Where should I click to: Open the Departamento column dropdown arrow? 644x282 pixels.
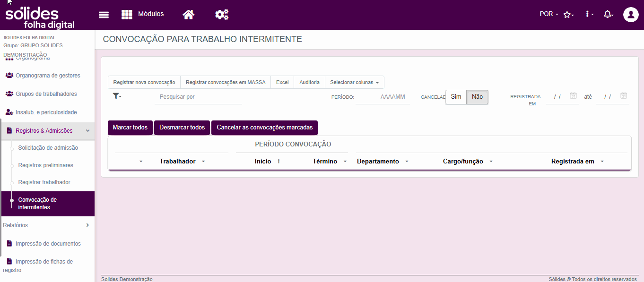[407, 162]
